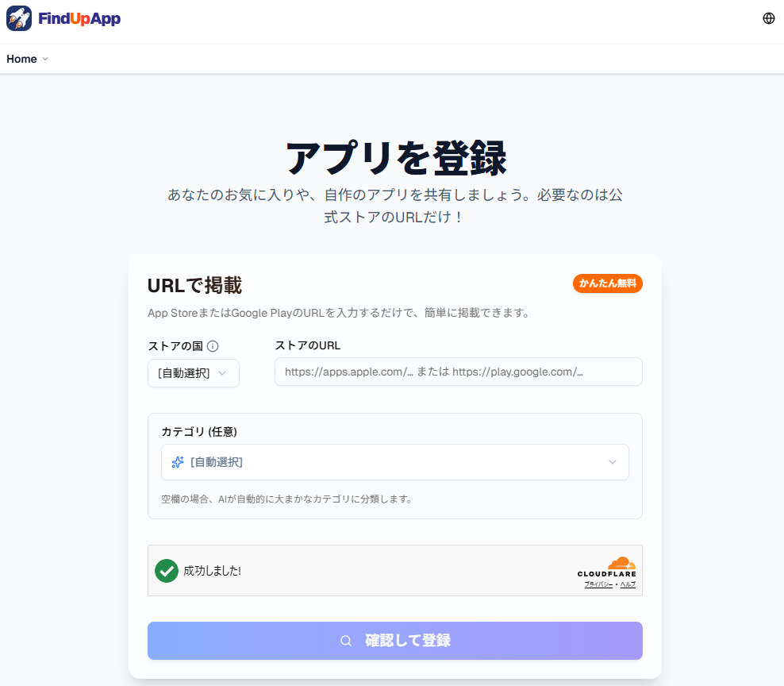Click the chevron arrow of the category dropdown
Viewport: 784px width, 686px height.
coord(612,462)
